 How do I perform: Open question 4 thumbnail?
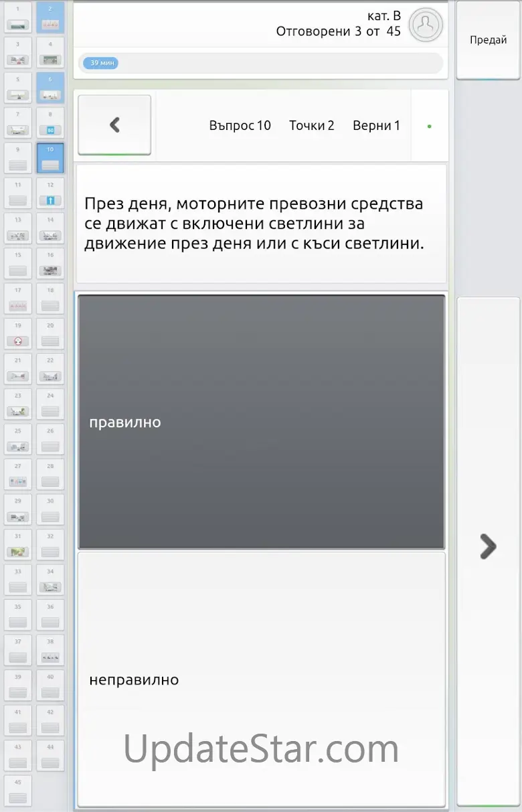50,52
